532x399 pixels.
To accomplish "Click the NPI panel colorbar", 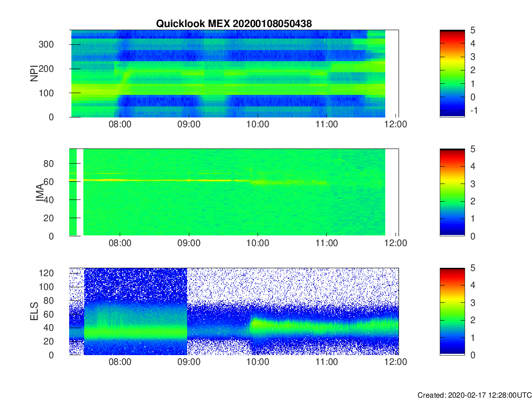I will (x=452, y=74).
